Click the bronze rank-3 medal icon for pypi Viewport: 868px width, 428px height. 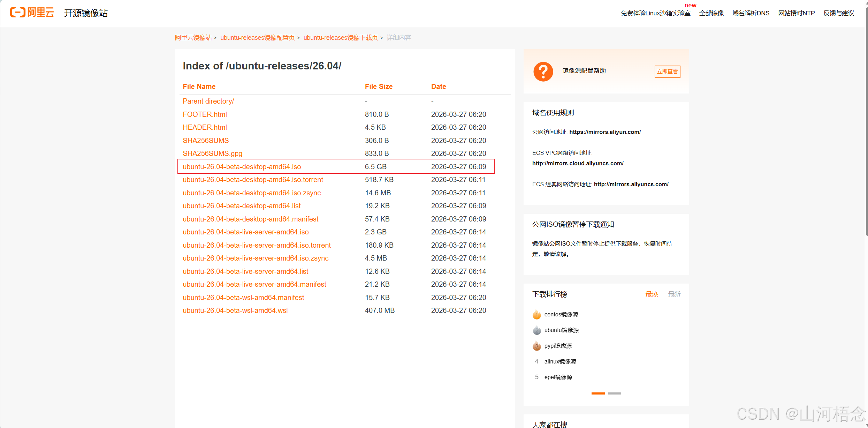(x=536, y=346)
